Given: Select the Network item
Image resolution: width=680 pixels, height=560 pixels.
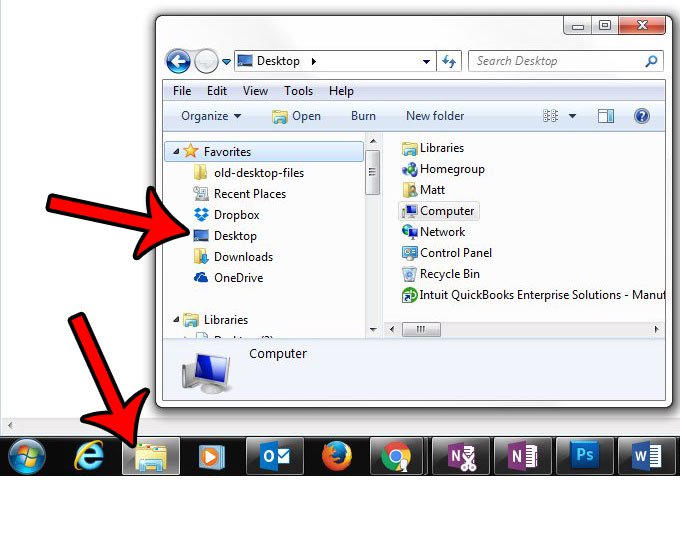Looking at the screenshot, I should pyautogui.click(x=433, y=232).
